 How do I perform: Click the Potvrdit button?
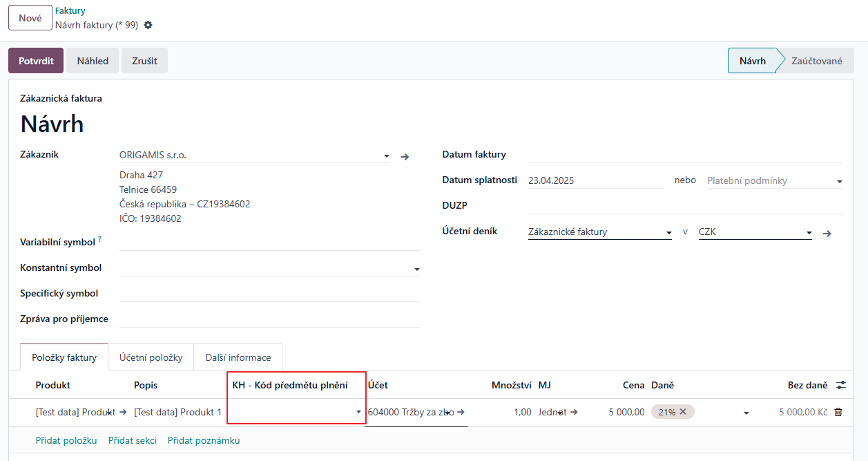[x=36, y=61]
